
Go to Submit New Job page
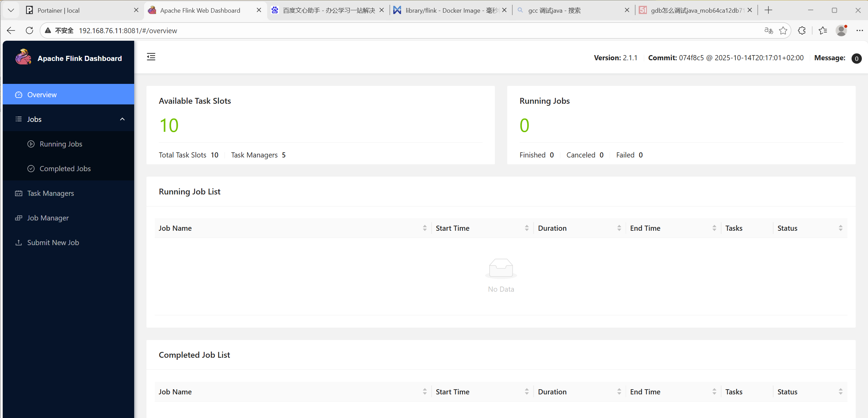[x=53, y=243]
